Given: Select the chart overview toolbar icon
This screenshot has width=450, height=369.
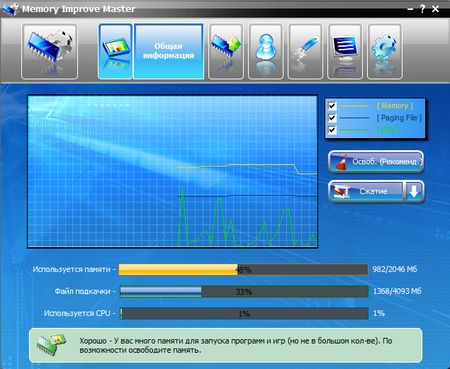Looking at the screenshot, I should (x=115, y=51).
